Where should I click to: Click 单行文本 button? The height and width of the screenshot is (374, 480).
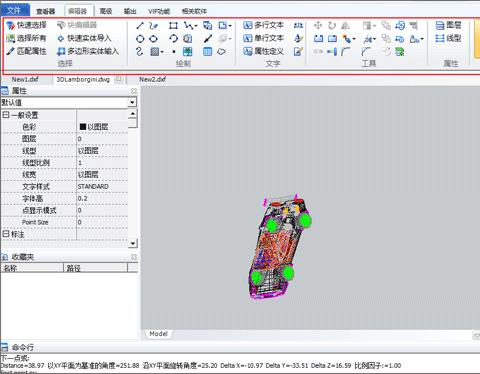coord(263,38)
